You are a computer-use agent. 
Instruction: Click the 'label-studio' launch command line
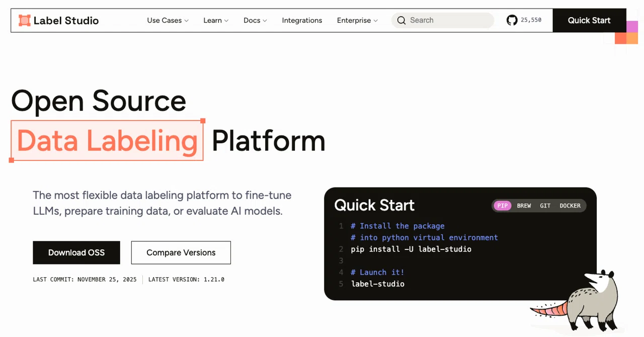pos(378,284)
